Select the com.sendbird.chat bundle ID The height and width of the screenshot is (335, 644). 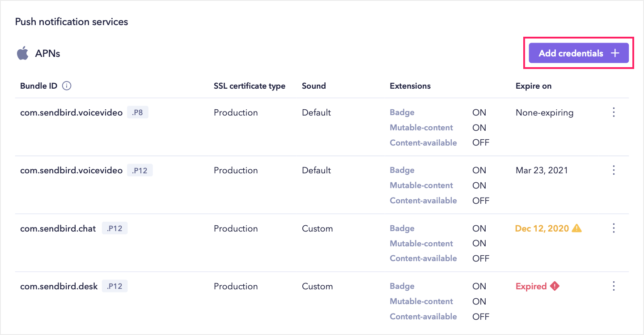point(58,228)
